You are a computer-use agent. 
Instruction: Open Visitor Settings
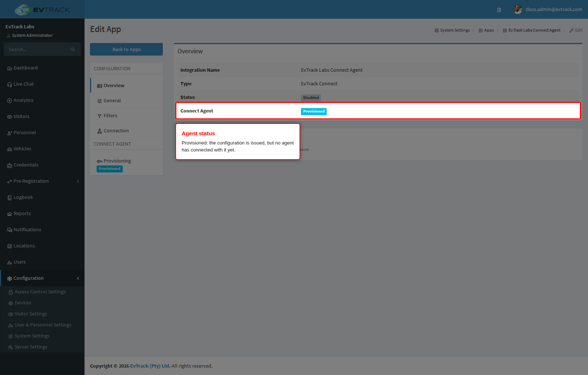click(42, 314)
